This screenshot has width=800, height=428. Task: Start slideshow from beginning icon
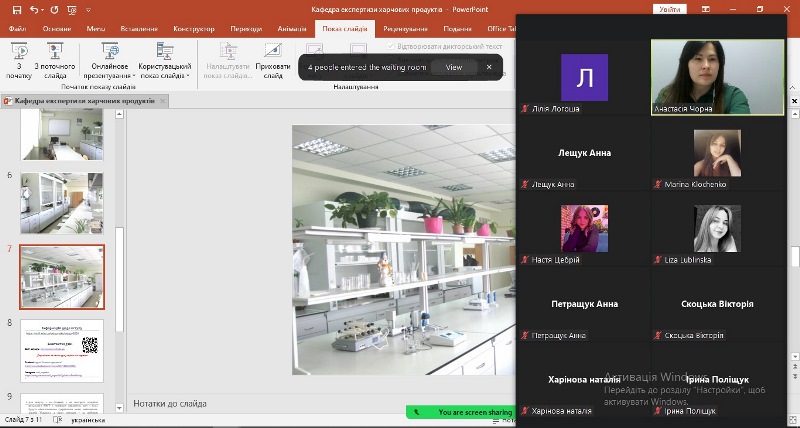(x=18, y=52)
